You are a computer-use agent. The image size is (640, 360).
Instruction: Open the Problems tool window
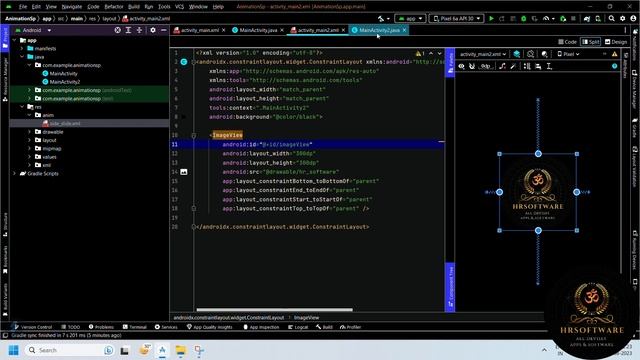[x=101, y=327]
